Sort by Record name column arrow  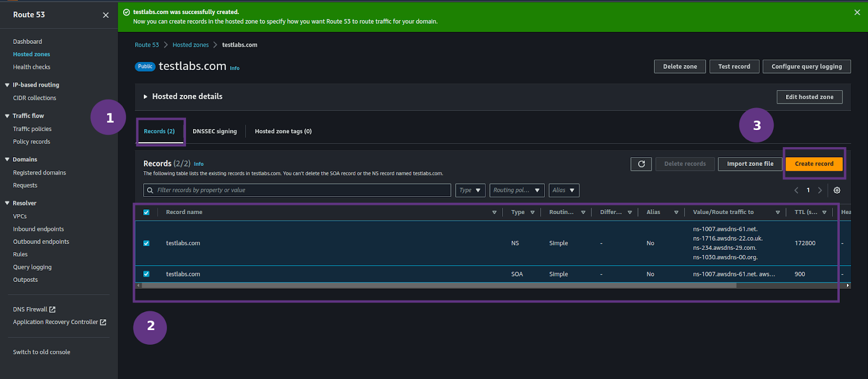pyautogui.click(x=494, y=213)
